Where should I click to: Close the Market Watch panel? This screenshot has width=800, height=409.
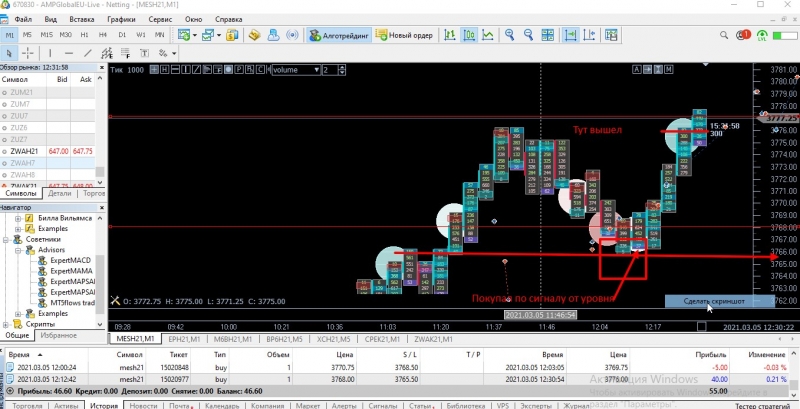[103, 67]
